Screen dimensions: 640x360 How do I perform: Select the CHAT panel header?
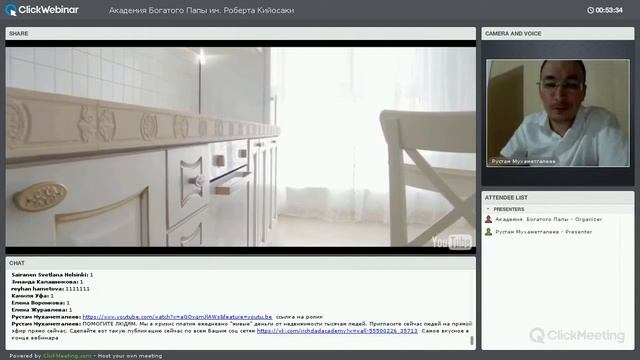[240, 263]
